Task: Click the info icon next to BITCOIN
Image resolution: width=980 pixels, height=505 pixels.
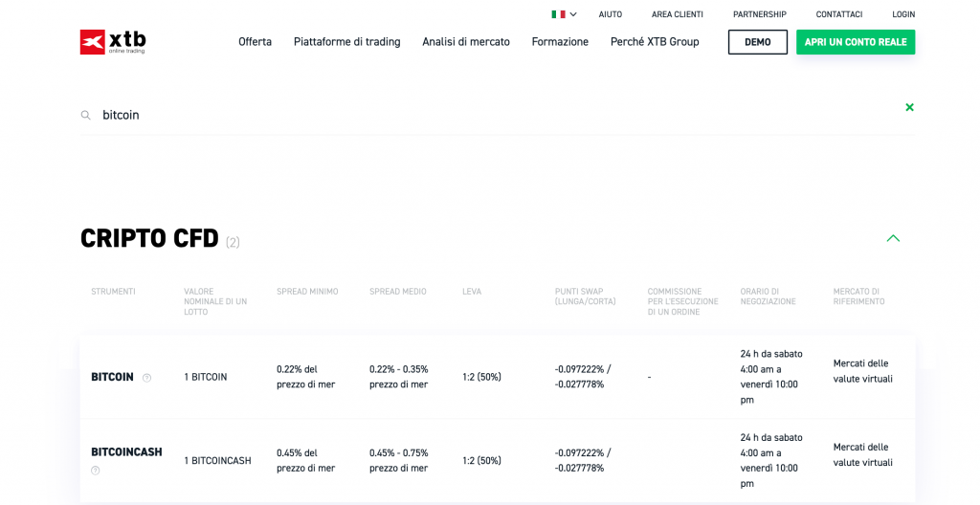Action: [x=146, y=378]
